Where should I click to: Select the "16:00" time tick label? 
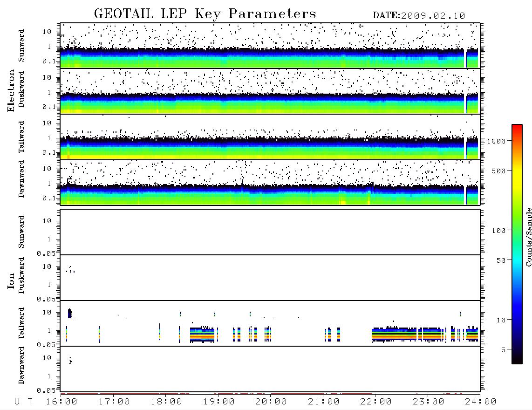(x=61, y=402)
